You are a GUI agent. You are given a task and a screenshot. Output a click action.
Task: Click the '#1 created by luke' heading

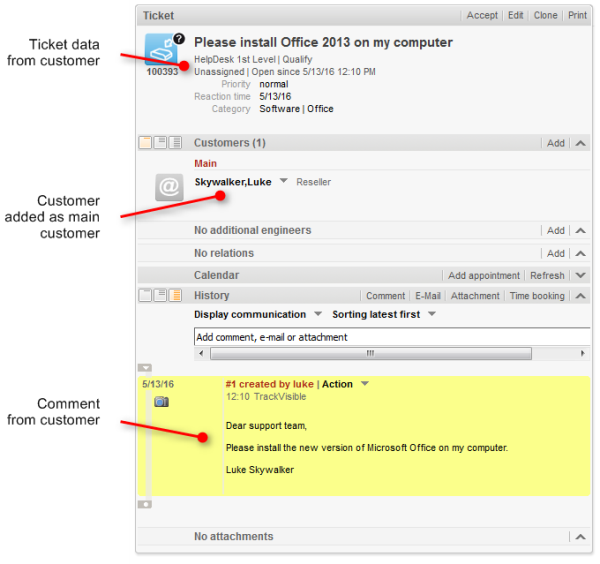269,384
